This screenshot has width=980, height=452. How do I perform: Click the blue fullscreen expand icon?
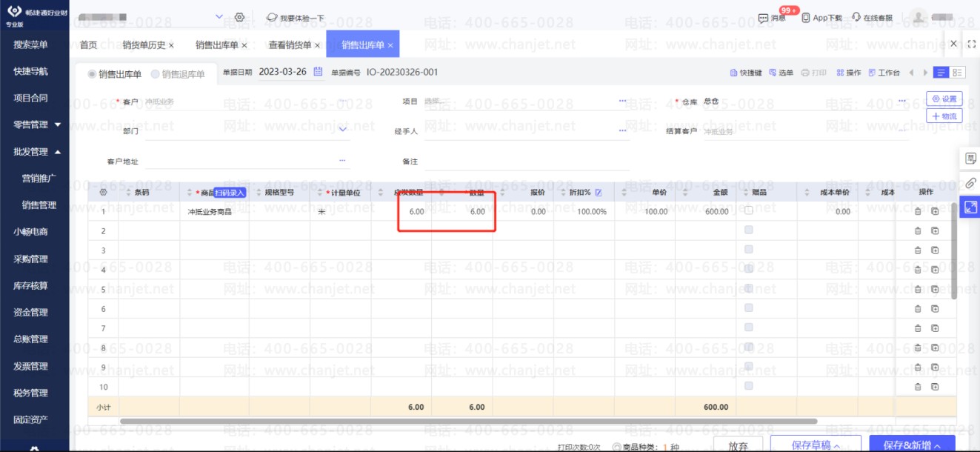[x=970, y=207]
